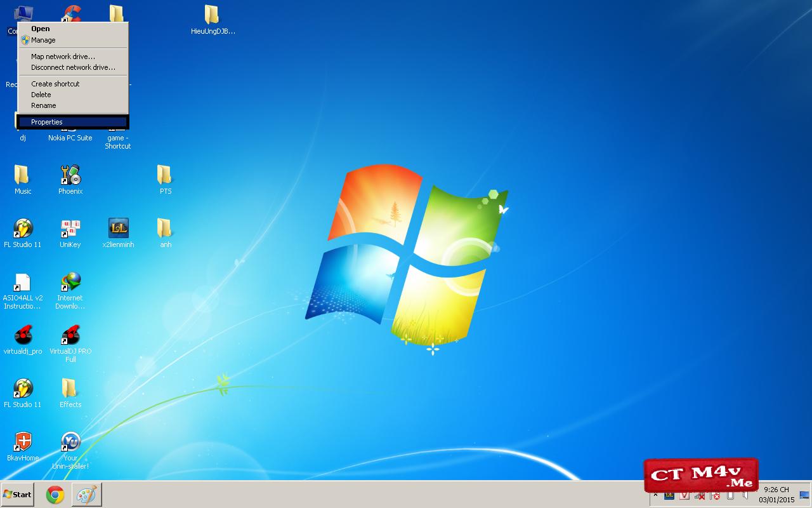Image resolution: width=812 pixels, height=508 pixels.
Task: Select the VirtualDJ PRO Full shortcut
Action: (x=70, y=335)
